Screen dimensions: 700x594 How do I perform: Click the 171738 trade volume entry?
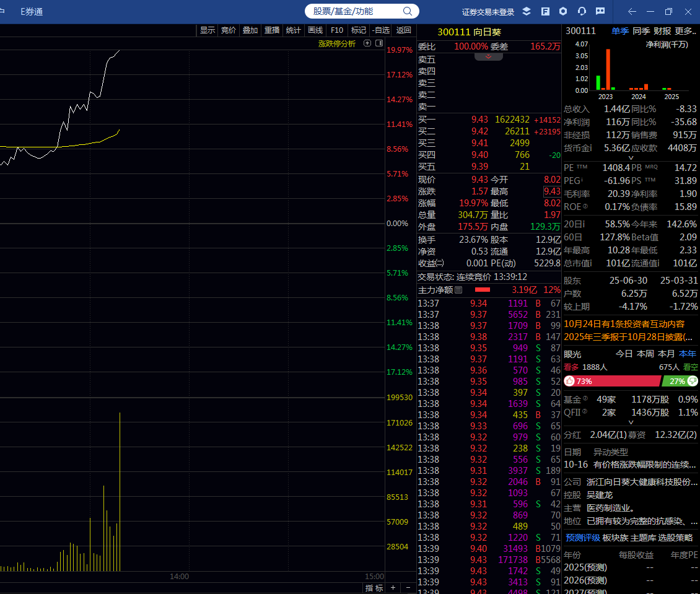click(x=512, y=560)
